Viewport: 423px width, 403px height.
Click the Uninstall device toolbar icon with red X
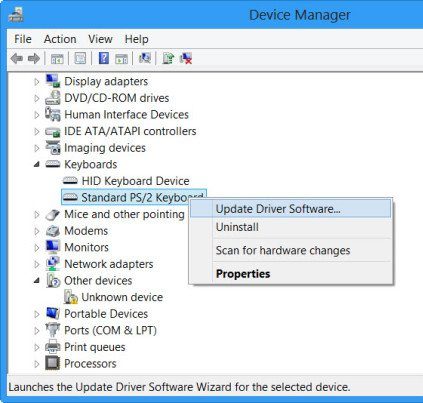pyautogui.click(x=186, y=58)
